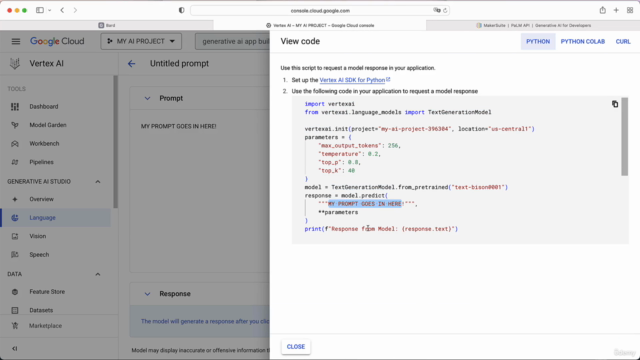This screenshot has height=360, width=640.
Task: Open the Safari sidebar dropdown arrow
Action: coord(49,10)
